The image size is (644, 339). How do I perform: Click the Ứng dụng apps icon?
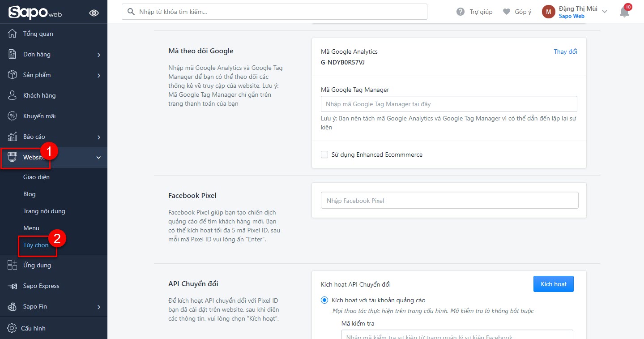pyautogui.click(x=13, y=265)
